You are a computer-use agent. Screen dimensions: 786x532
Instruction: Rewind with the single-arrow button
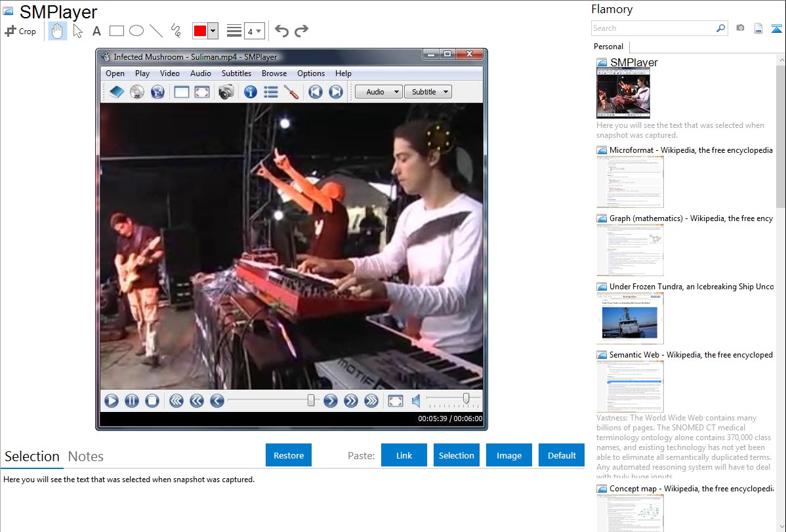tap(217, 401)
